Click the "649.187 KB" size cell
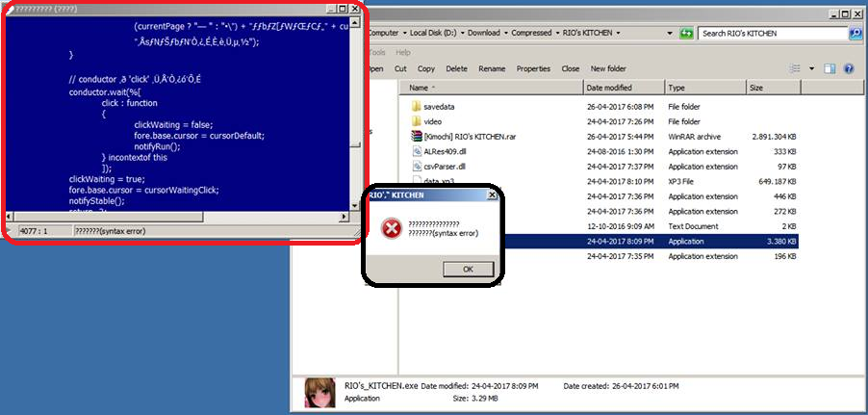Screen dimensions: 868x415 point(778,181)
